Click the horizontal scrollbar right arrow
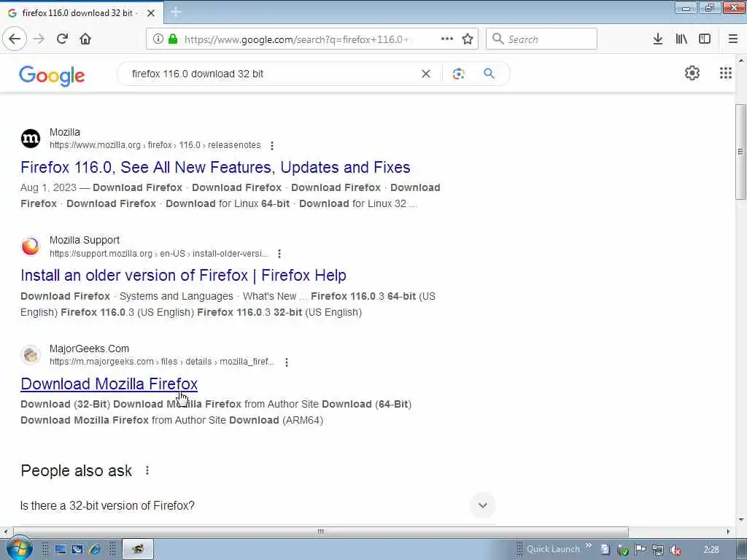Viewport: 747px width, 560px height. click(x=728, y=532)
